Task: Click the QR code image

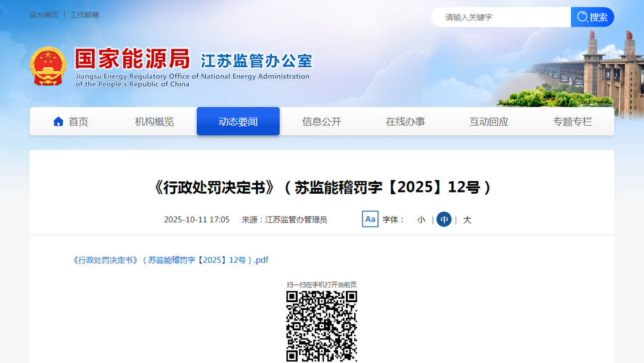Action: click(321, 326)
